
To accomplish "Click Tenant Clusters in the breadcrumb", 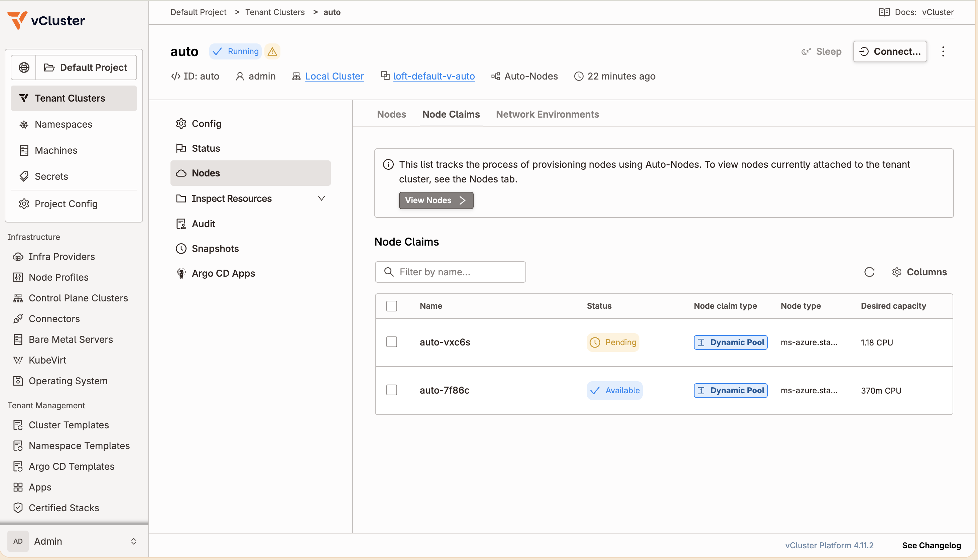I will click(275, 12).
